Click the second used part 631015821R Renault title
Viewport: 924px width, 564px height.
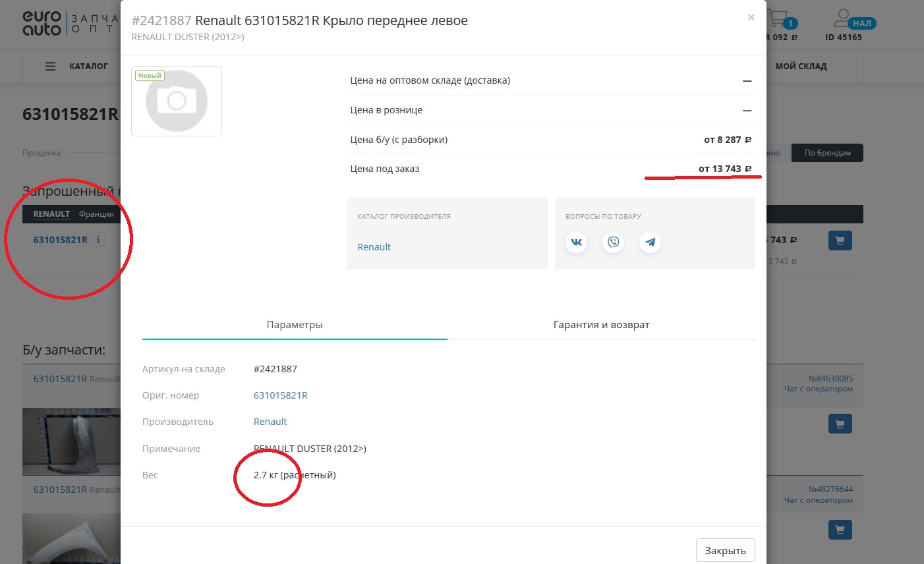pyautogui.click(x=76, y=490)
